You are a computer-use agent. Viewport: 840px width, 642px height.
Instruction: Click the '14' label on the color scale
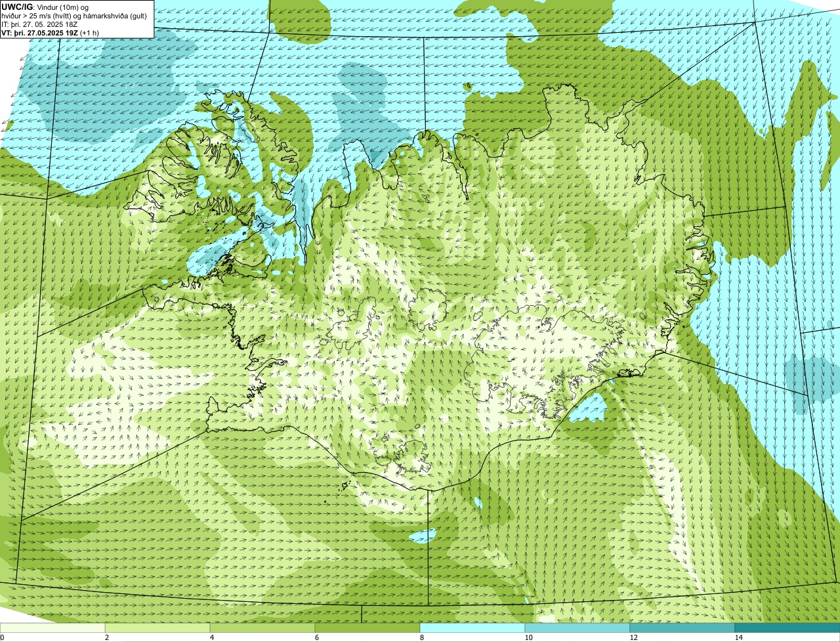[x=738, y=637]
